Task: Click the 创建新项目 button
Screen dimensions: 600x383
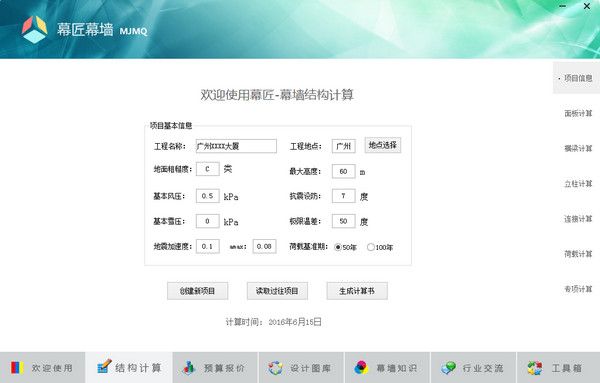Action: pyautogui.click(x=197, y=291)
